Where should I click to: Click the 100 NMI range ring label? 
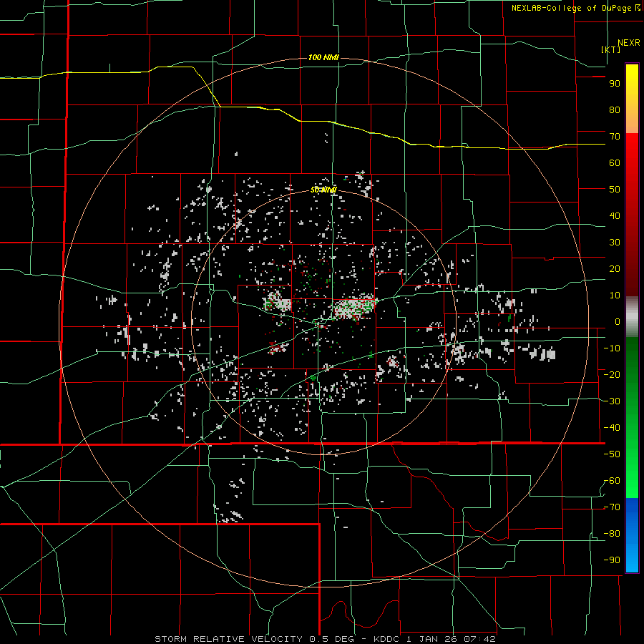click(323, 57)
